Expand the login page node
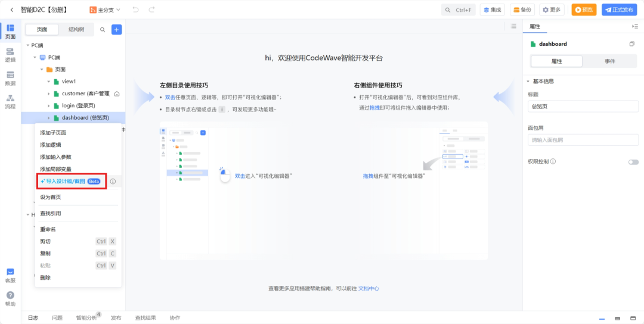 (x=49, y=106)
